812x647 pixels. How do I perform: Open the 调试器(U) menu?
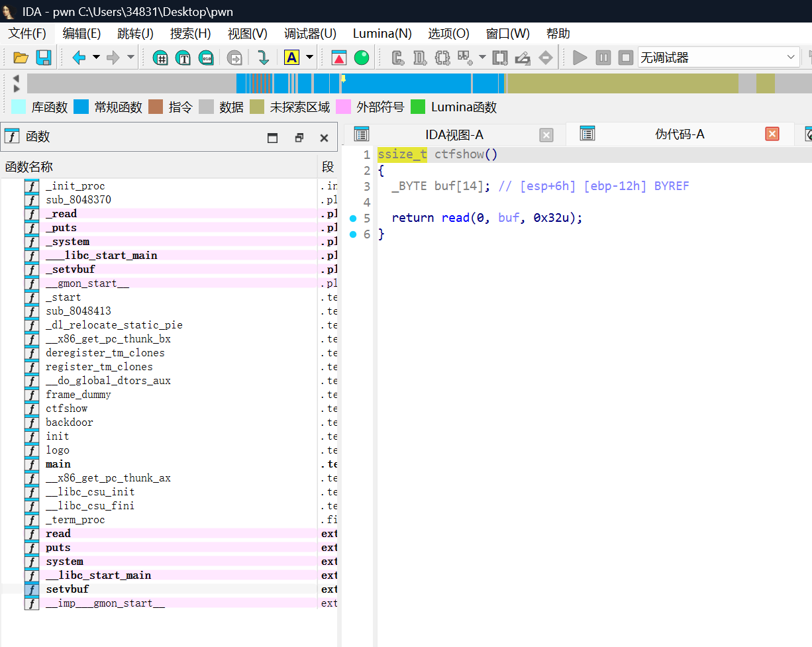(x=310, y=33)
